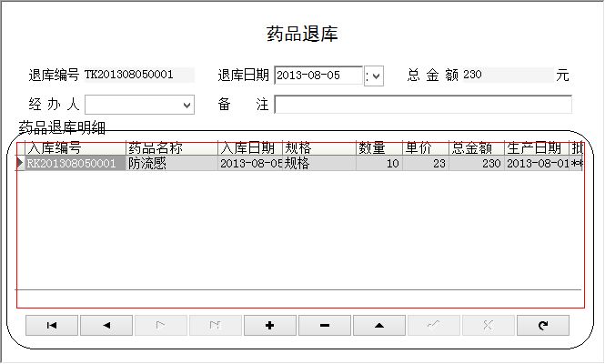
Task: Click the 备注 text input field
Action: pyautogui.click(x=423, y=105)
